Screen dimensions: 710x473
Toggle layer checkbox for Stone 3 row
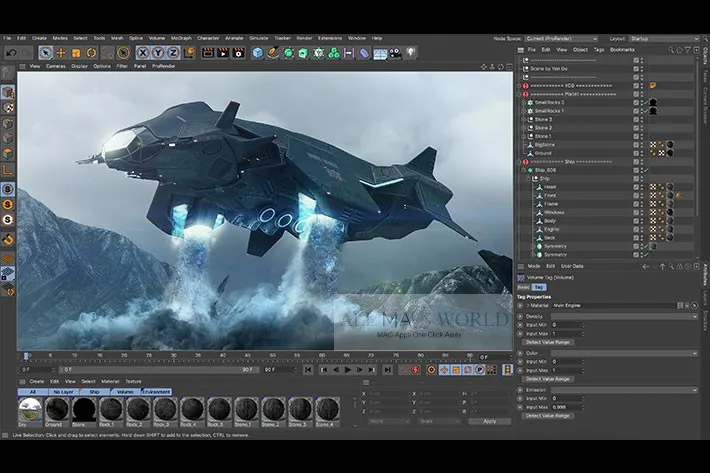pyautogui.click(x=636, y=119)
